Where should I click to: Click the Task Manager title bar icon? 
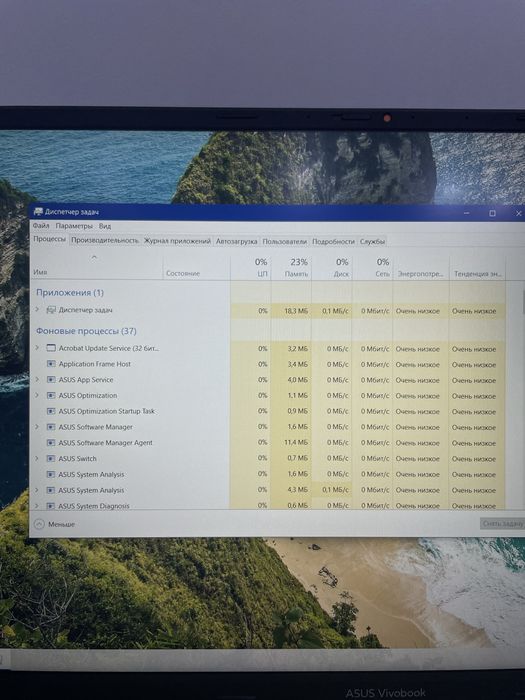pyautogui.click(x=38, y=212)
